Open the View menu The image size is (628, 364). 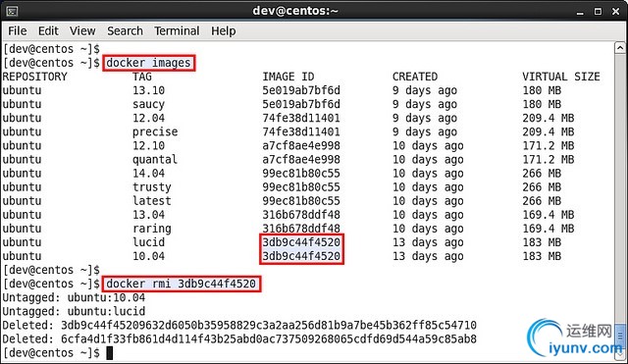point(82,30)
